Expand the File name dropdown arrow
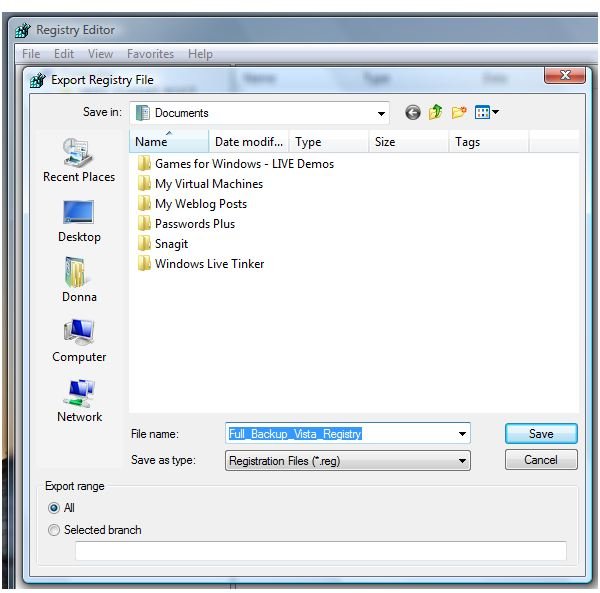This screenshot has height=593, width=600. click(462, 434)
